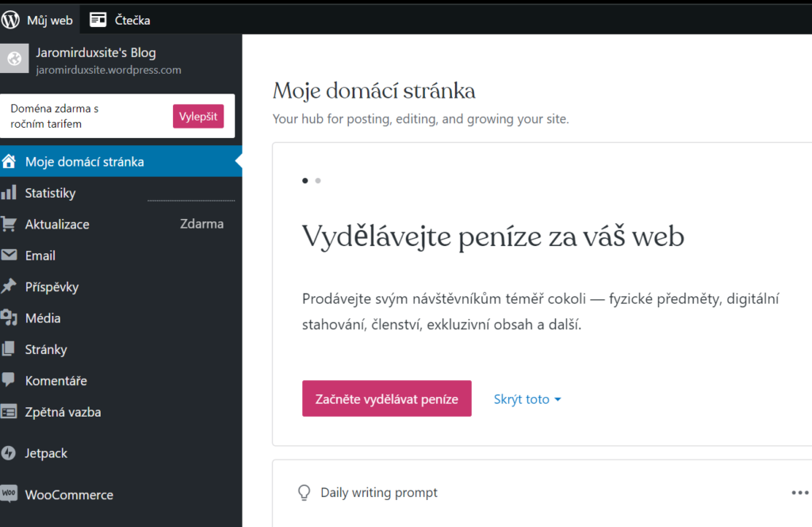This screenshot has height=527, width=812.
Task: Click the WooCommerce logo icon
Action: (9, 494)
